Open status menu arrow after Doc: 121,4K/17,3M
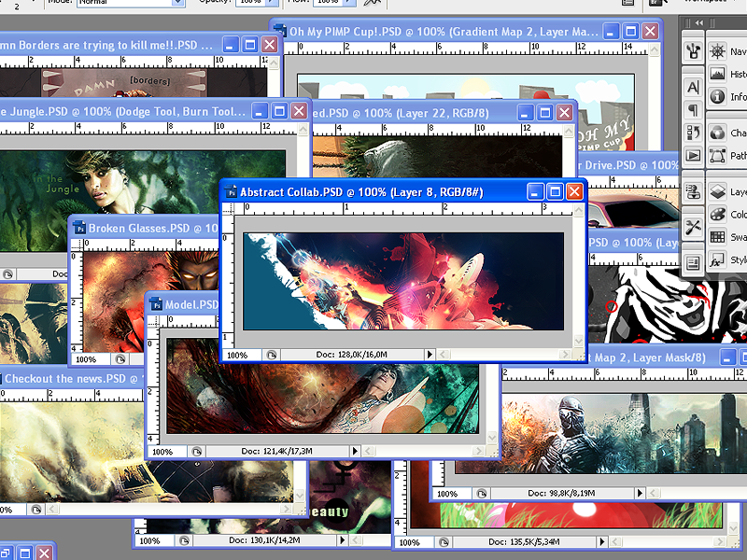 355,451
